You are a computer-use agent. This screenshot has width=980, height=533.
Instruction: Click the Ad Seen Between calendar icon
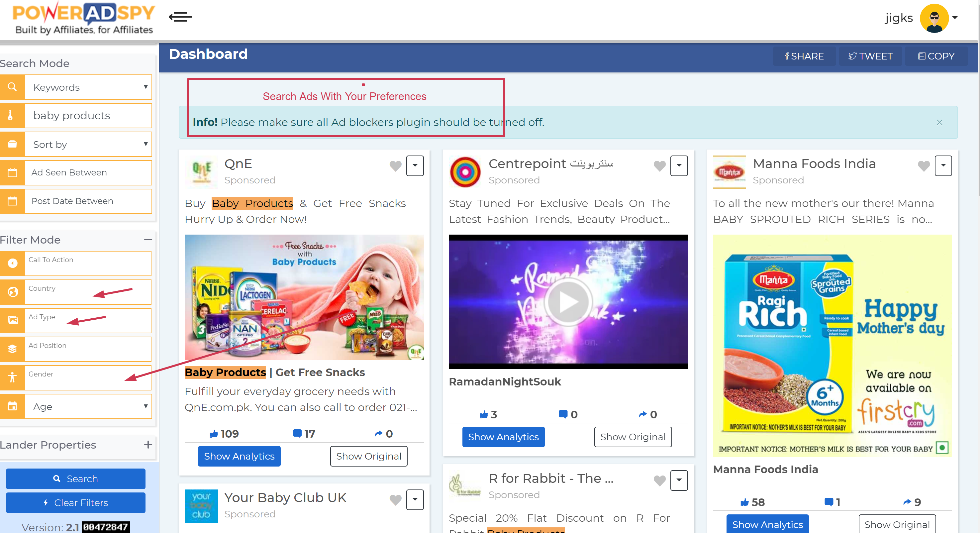(x=12, y=172)
